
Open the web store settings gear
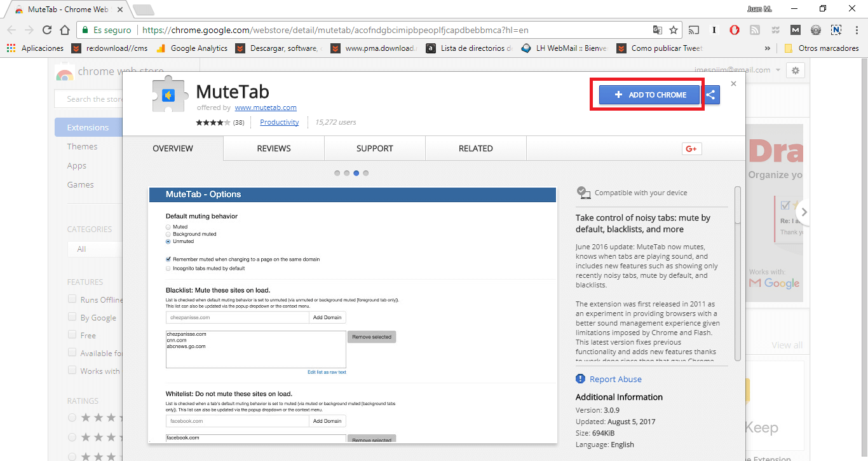(796, 71)
